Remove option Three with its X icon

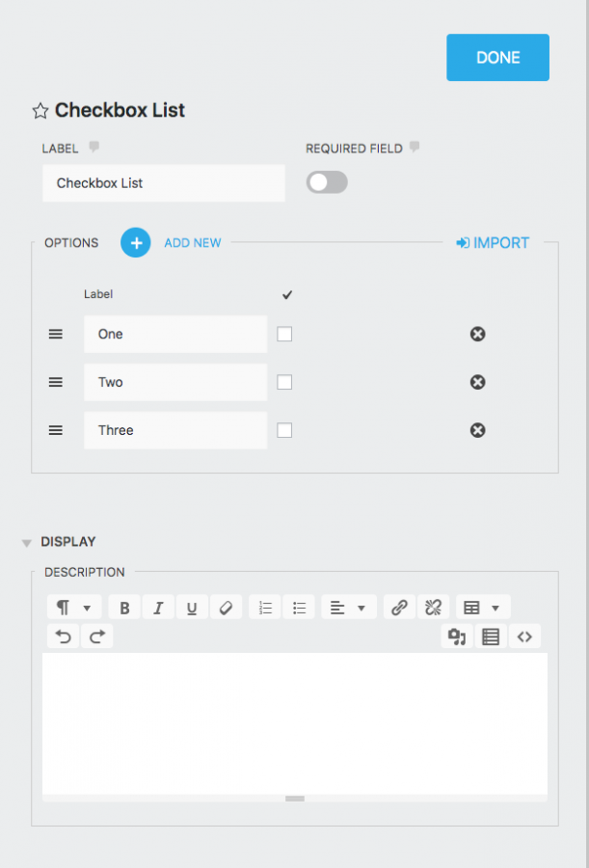[478, 430]
